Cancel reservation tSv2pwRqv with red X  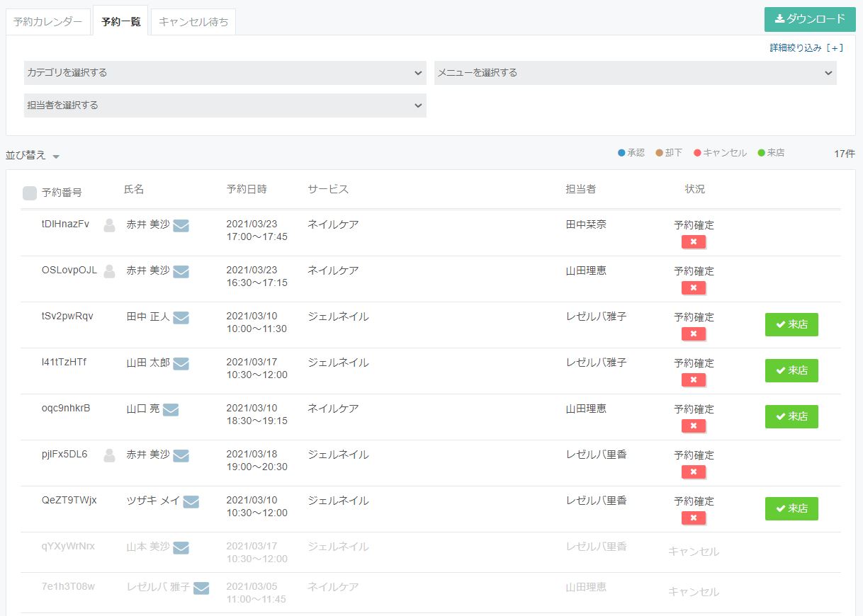(694, 334)
